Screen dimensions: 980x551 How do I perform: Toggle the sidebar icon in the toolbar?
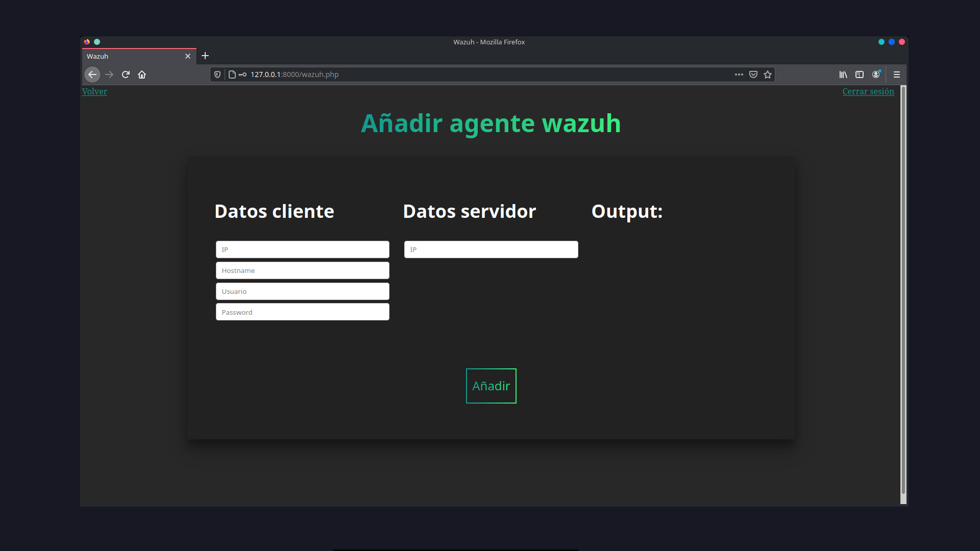(x=860, y=74)
